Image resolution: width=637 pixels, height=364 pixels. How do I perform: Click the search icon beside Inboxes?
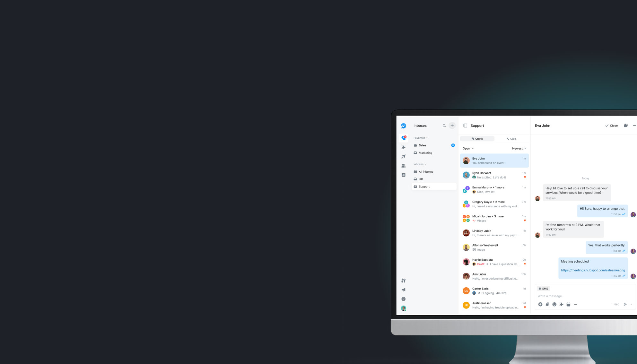click(x=444, y=126)
